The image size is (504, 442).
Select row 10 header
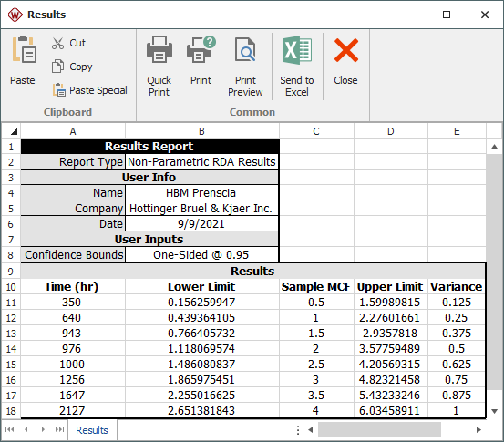pyautogui.click(x=11, y=287)
